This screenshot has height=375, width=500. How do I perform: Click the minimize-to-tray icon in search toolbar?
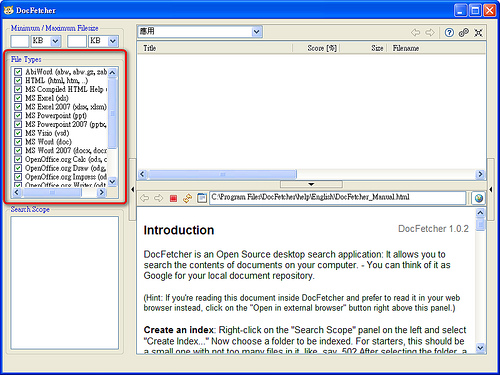478,33
